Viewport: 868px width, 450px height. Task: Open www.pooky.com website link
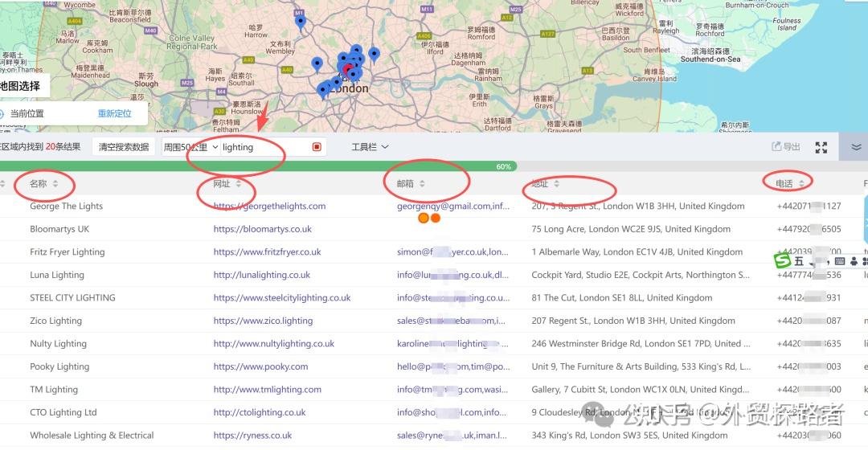pos(260,366)
